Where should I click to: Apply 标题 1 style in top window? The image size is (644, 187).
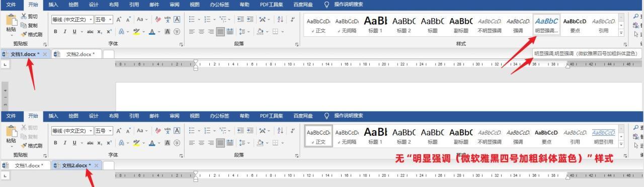pyautogui.click(x=375, y=25)
